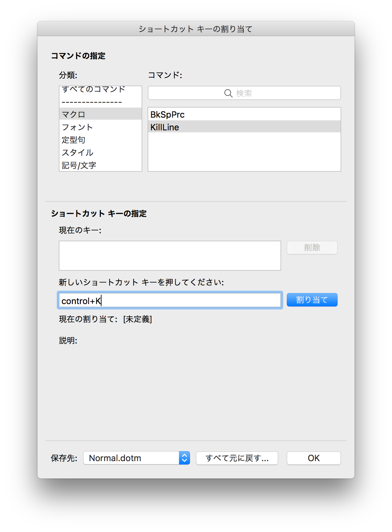Image resolution: width=392 pixels, height=532 pixels.
Task: Select スタイル in the category list
Action: [x=101, y=152]
